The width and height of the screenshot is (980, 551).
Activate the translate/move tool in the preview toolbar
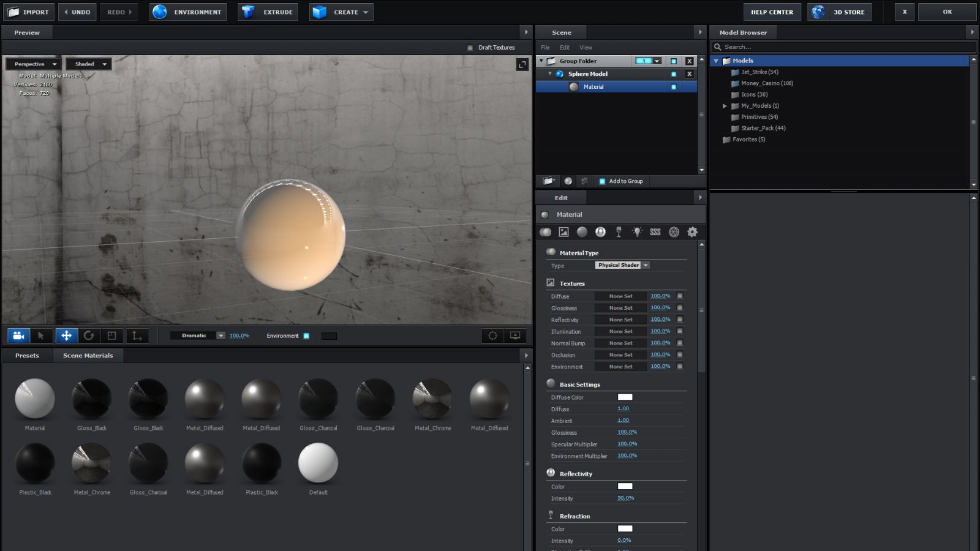coord(66,335)
